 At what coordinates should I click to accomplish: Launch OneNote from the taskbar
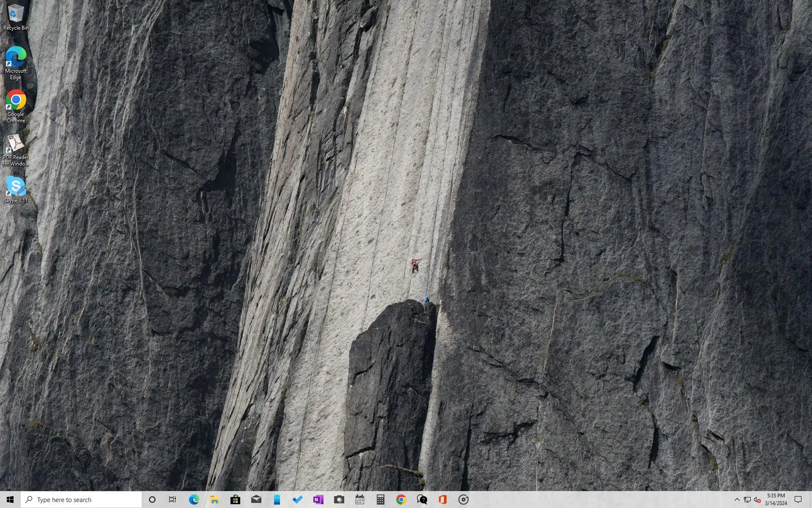coord(318,500)
